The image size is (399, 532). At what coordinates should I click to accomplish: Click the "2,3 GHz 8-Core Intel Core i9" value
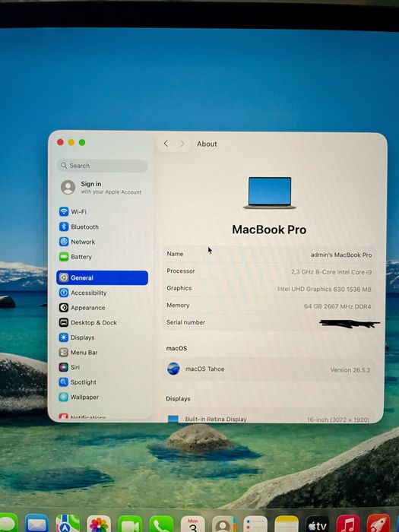coord(331,272)
